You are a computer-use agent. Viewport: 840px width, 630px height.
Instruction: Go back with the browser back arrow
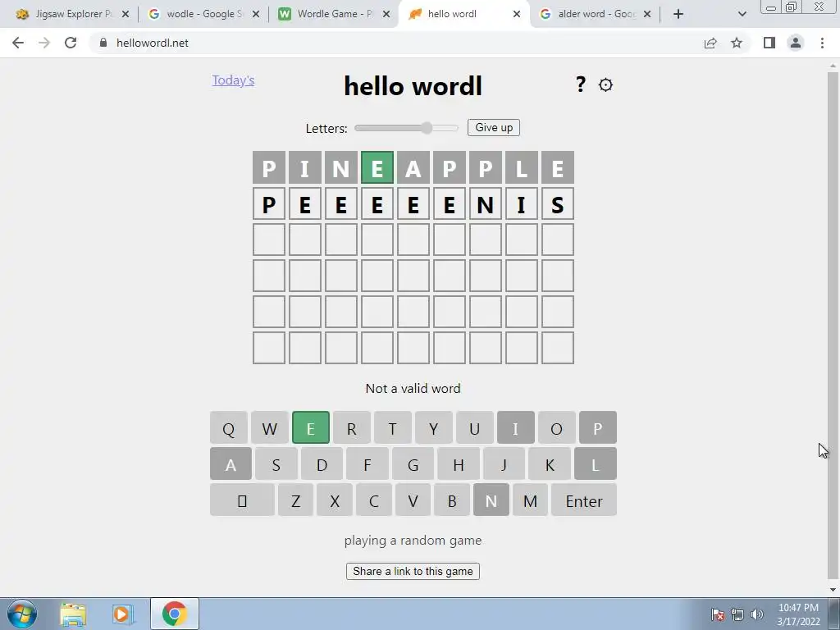18,43
